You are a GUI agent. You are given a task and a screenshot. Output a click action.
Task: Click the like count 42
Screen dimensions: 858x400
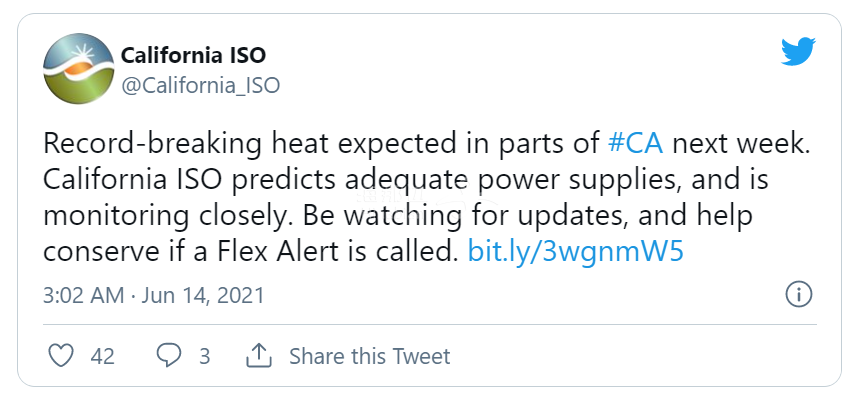tap(103, 356)
